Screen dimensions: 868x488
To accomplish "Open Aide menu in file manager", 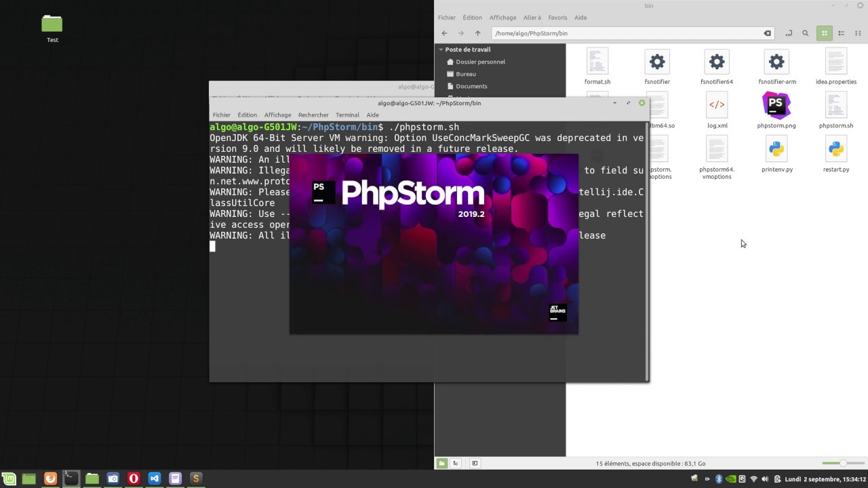I will point(581,18).
